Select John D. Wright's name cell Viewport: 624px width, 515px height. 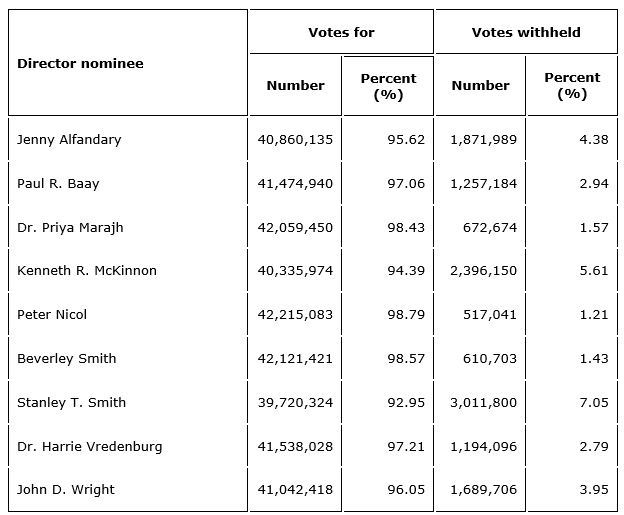click(66, 489)
